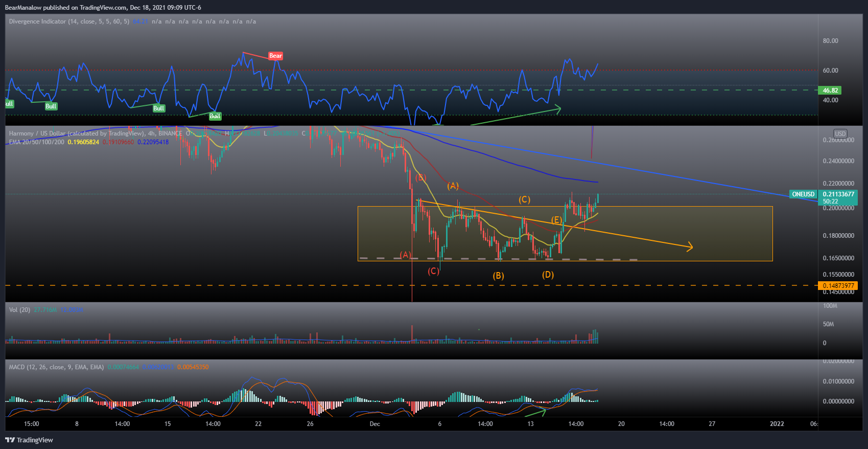Click the 20 date label on time axis

pos(621,424)
